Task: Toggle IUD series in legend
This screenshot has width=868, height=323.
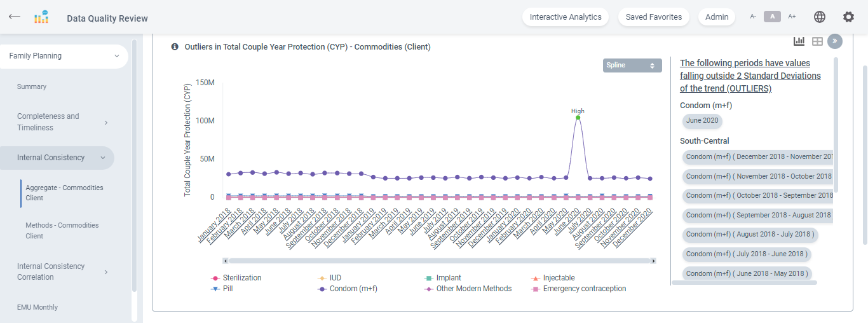Action: (330, 278)
